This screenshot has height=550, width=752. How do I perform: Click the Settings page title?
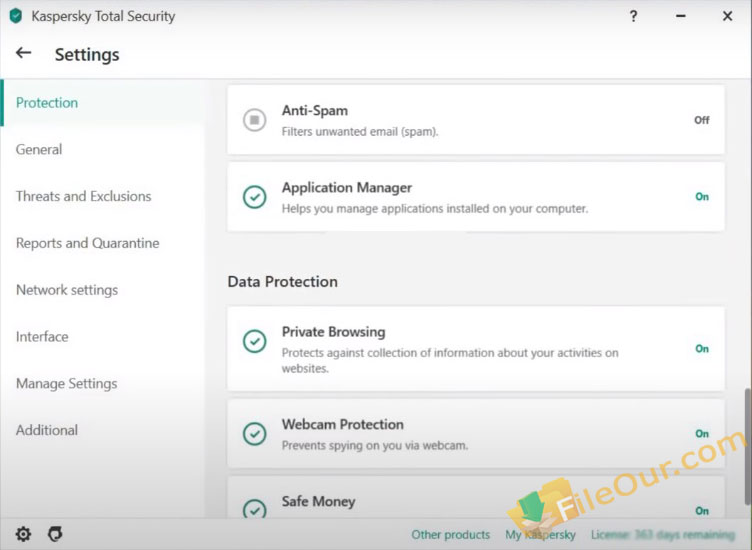[x=87, y=55]
